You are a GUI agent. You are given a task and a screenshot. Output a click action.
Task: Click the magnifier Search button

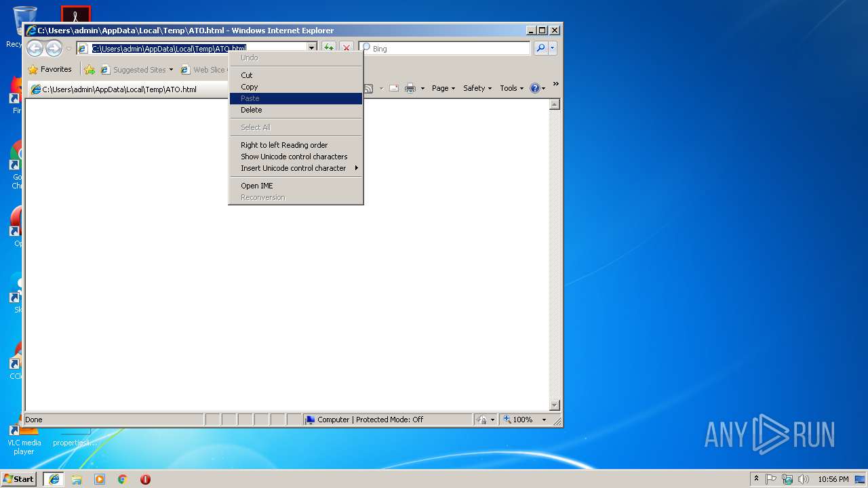[x=540, y=48]
